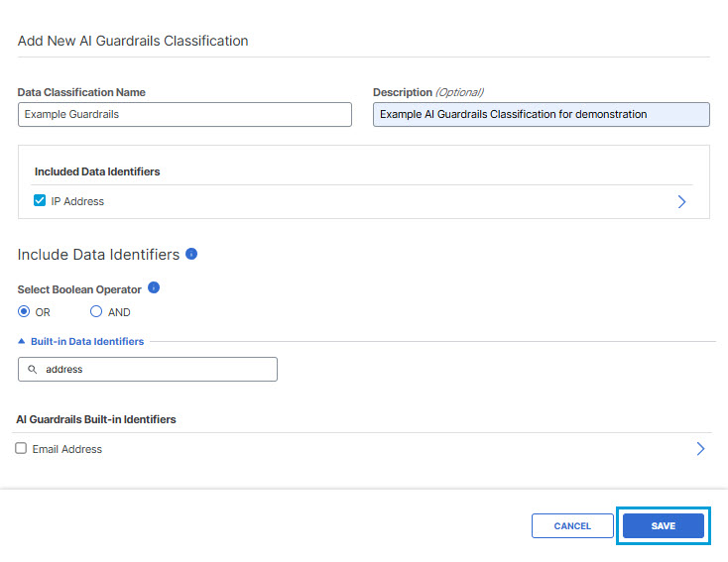Click info icon next to Select Boolean Operator
Screen dimensions: 728x562
click(x=154, y=287)
